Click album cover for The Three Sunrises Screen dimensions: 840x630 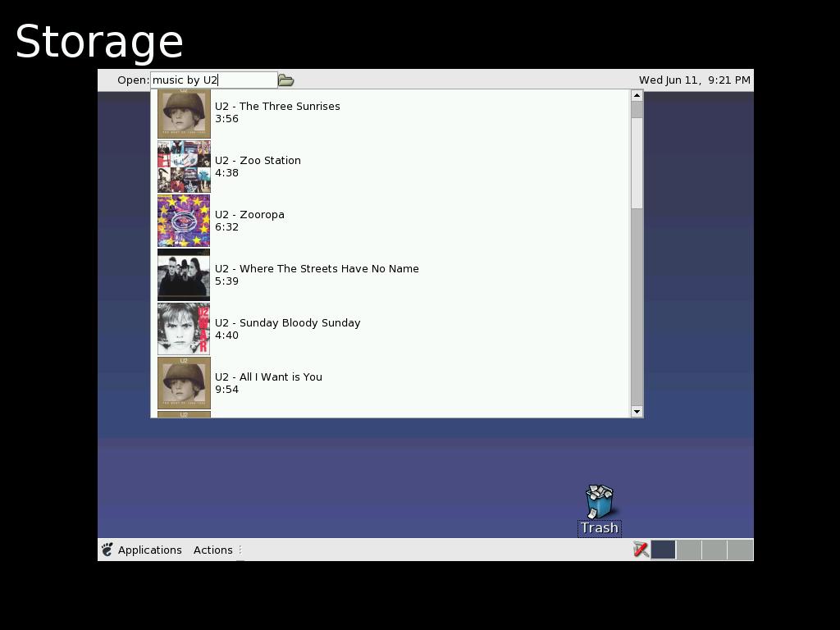[184, 113]
